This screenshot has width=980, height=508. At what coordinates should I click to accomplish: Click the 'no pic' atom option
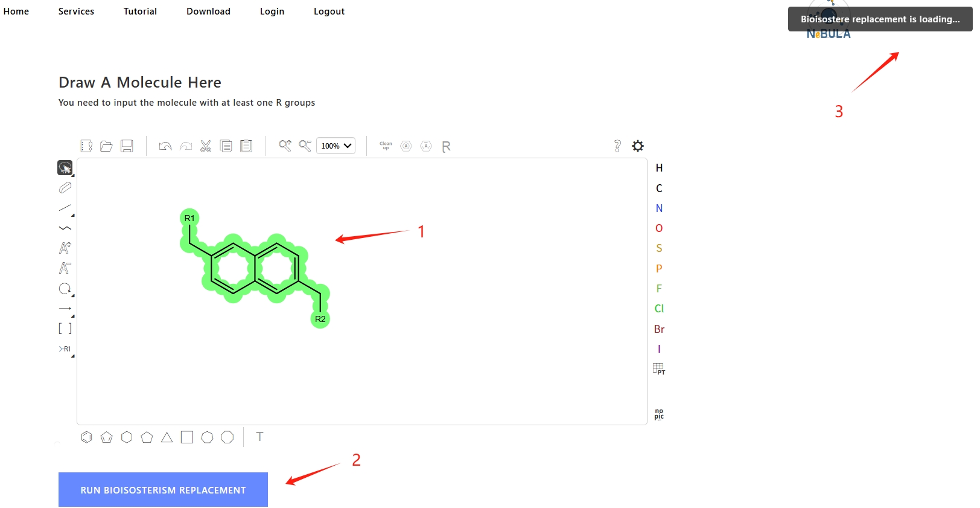tap(659, 414)
